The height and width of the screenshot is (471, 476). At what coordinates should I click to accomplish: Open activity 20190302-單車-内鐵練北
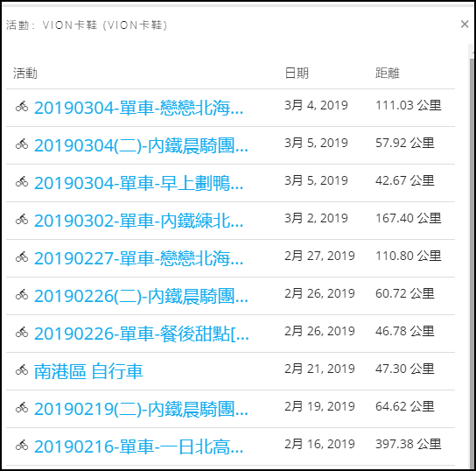click(139, 221)
